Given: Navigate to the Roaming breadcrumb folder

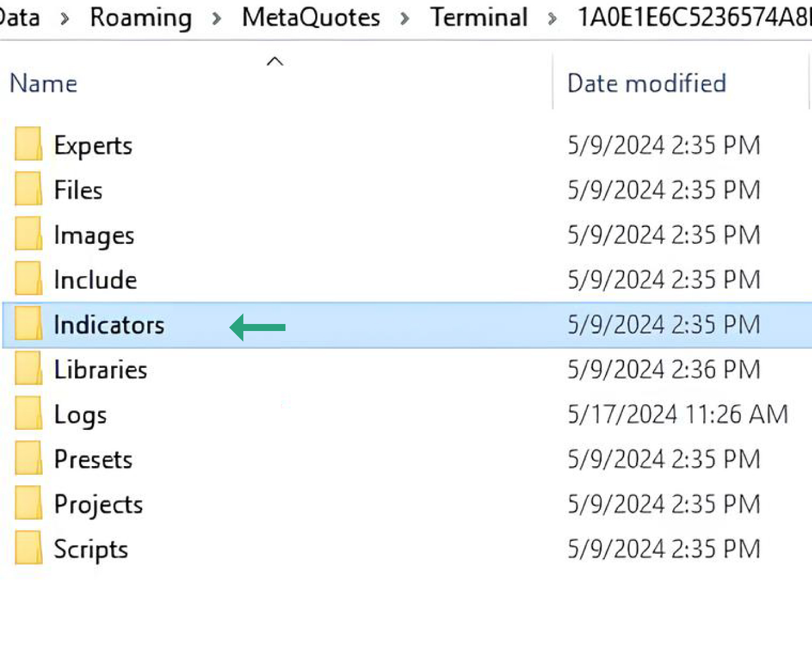Looking at the screenshot, I should click(x=141, y=18).
